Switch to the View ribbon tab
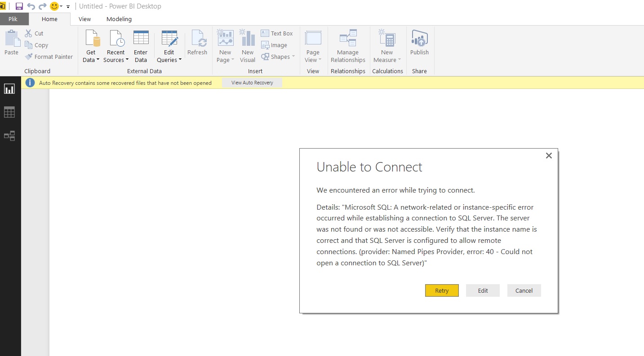644x356 pixels. pos(84,19)
